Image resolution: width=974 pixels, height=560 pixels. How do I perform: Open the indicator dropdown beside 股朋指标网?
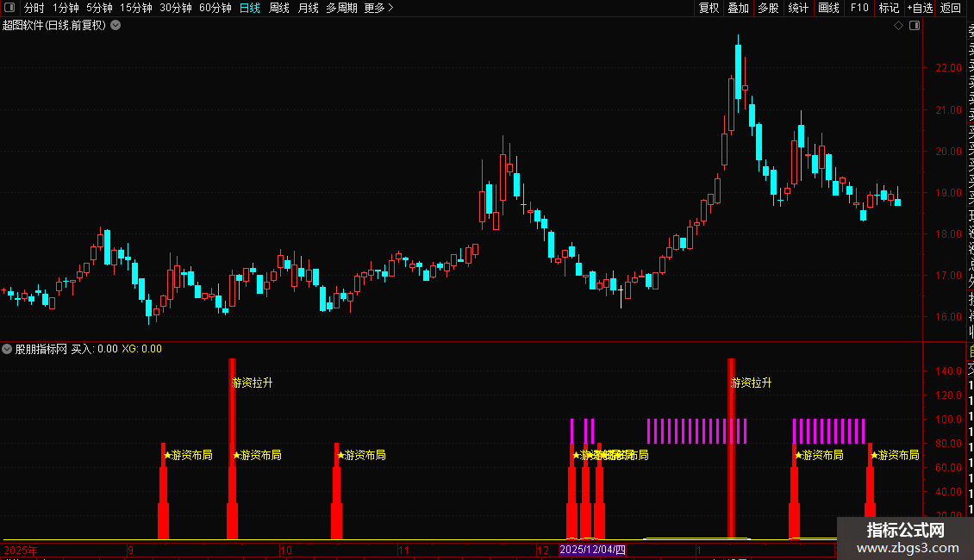pyautogui.click(x=7, y=349)
